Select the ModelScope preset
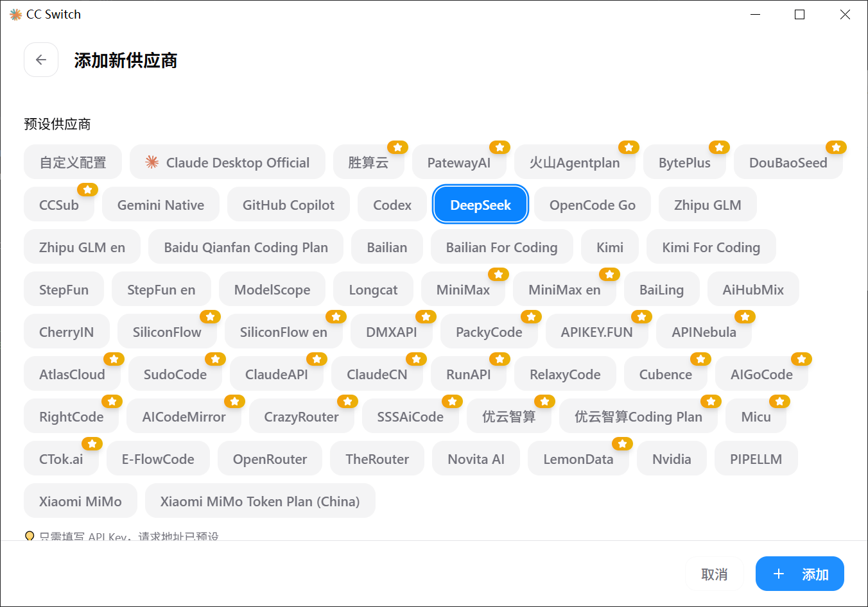This screenshot has height=607, width=868. coord(272,289)
